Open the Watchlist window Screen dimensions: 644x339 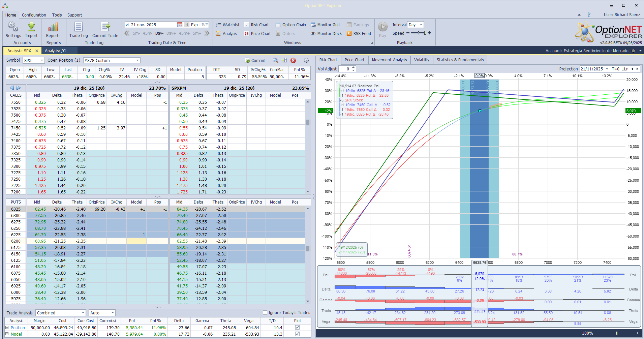tap(228, 25)
